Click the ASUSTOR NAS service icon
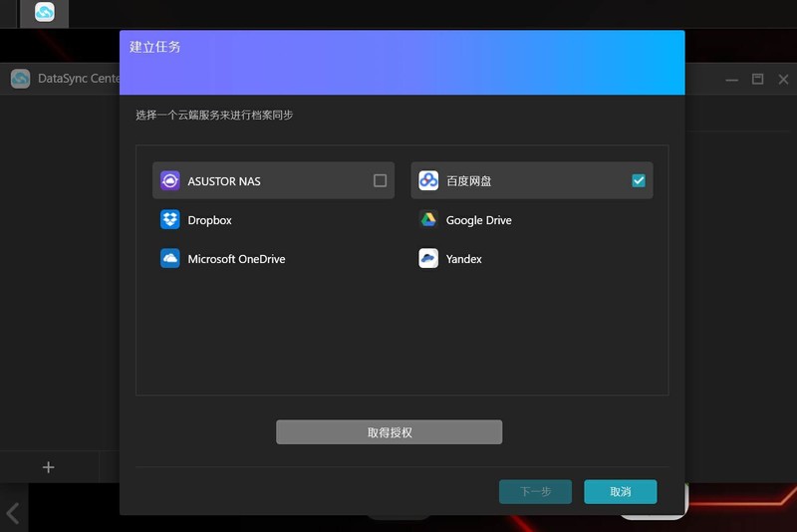This screenshot has height=532, width=797. 169,180
